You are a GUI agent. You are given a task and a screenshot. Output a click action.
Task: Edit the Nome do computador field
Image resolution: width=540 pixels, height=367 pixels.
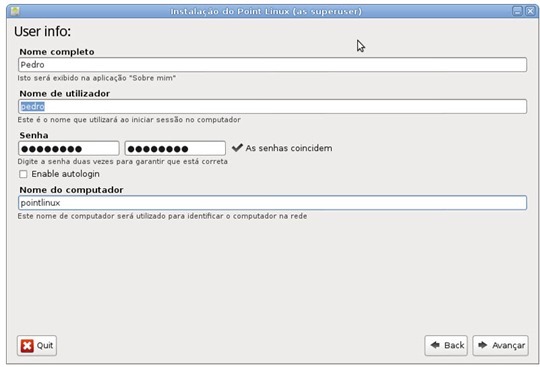click(x=272, y=203)
